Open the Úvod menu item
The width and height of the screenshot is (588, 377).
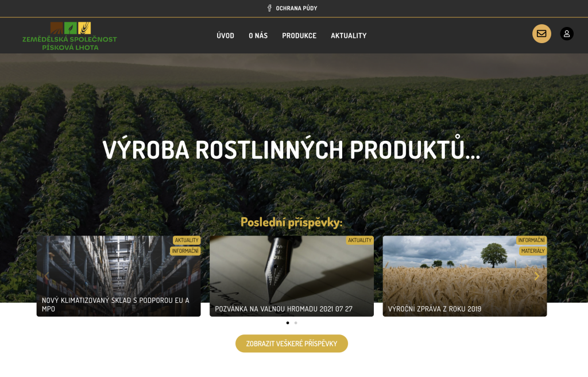(225, 36)
